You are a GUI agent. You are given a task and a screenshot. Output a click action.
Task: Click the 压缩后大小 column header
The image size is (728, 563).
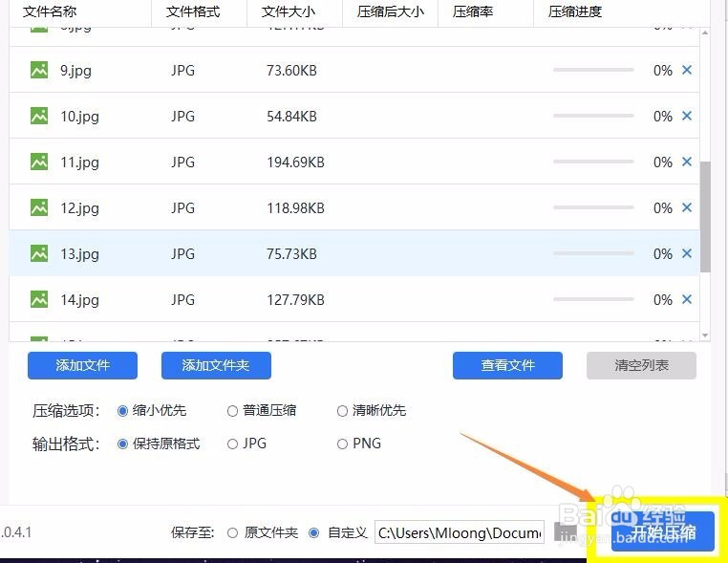coord(391,11)
